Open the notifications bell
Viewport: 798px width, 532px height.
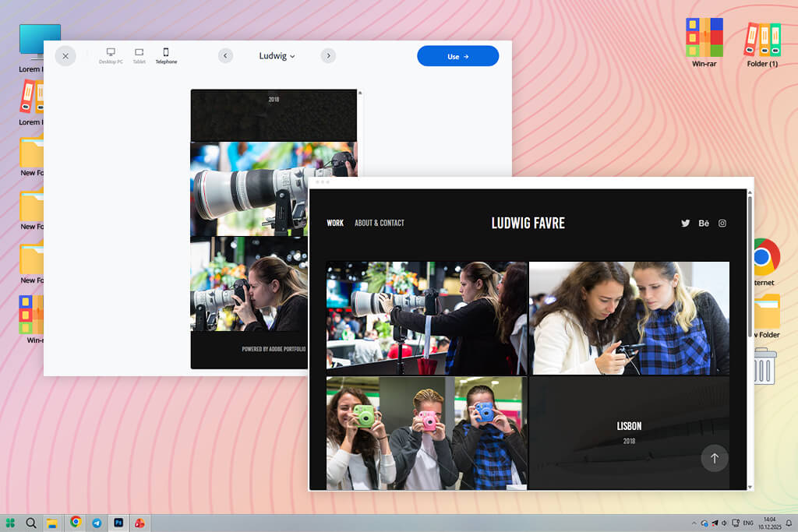point(789,523)
